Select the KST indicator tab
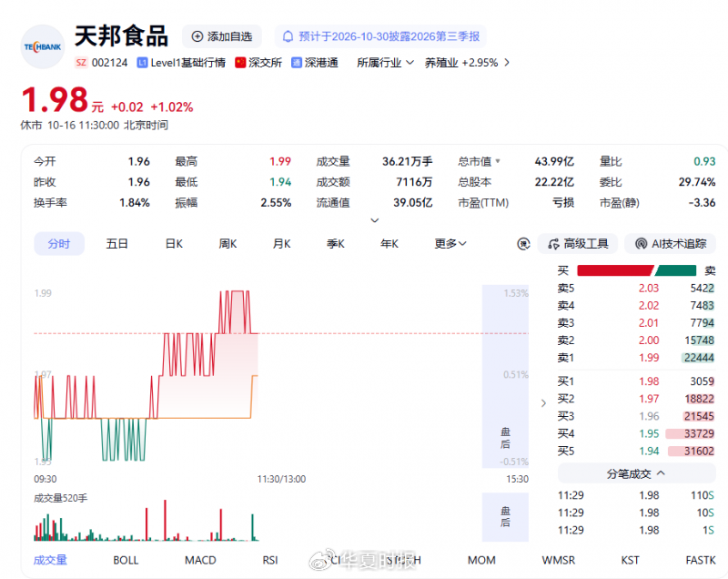 (x=630, y=560)
